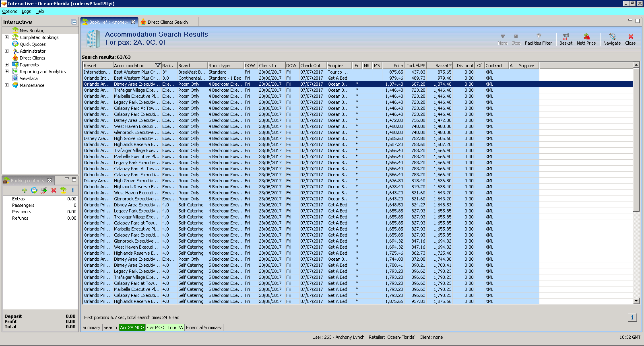Expand the Reporting and Analytics node
This screenshot has height=346, width=644.
click(6, 72)
